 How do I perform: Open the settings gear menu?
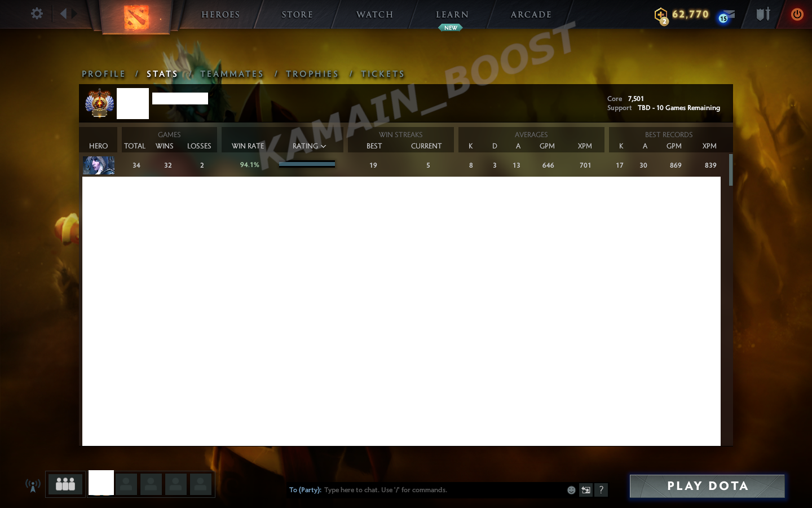coord(37,14)
